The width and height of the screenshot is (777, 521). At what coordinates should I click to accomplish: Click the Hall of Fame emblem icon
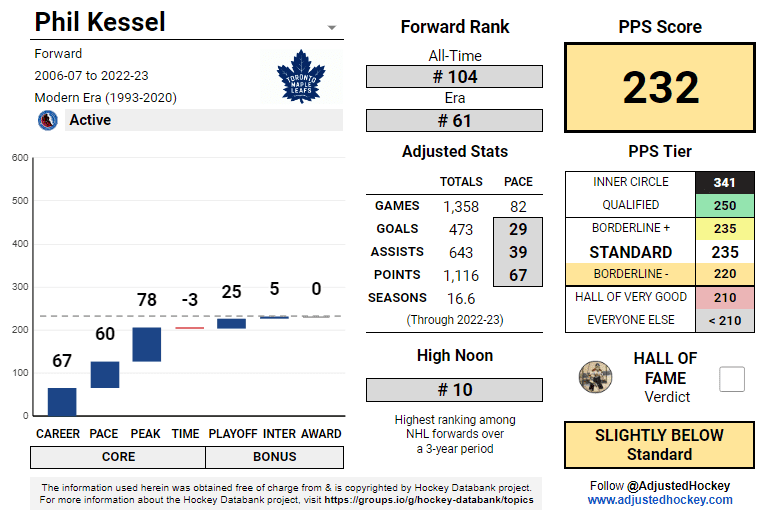pyautogui.click(x=47, y=120)
